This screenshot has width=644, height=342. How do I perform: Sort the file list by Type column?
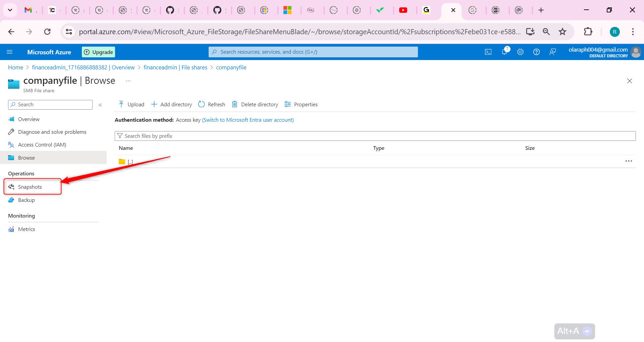[x=379, y=148]
